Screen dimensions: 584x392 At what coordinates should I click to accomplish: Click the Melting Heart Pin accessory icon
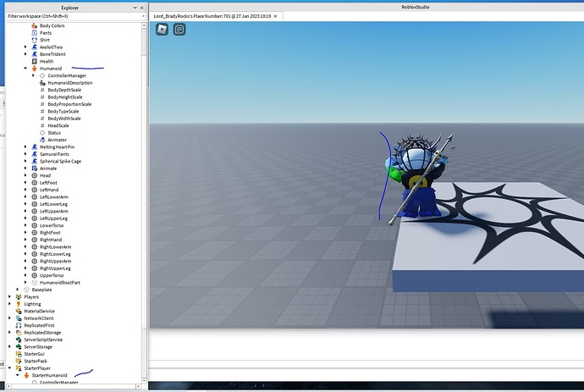pos(35,146)
